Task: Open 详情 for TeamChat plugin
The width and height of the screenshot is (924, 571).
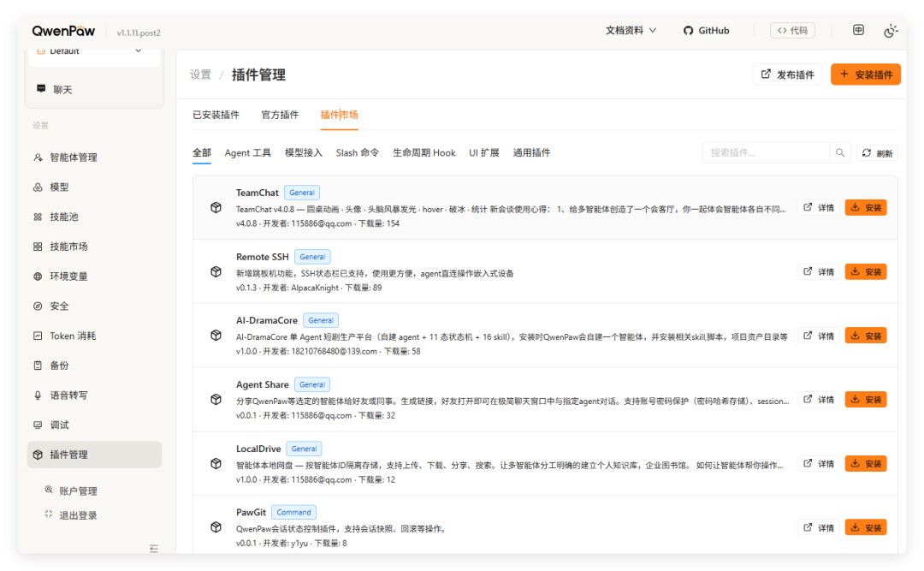Action: [819, 208]
